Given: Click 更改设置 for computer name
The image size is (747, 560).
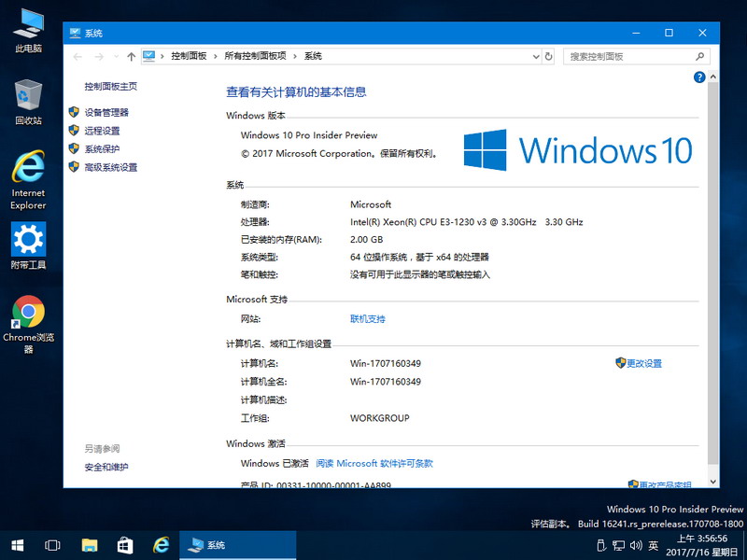Looking at the screenshot, I should [x=644, y=363].
